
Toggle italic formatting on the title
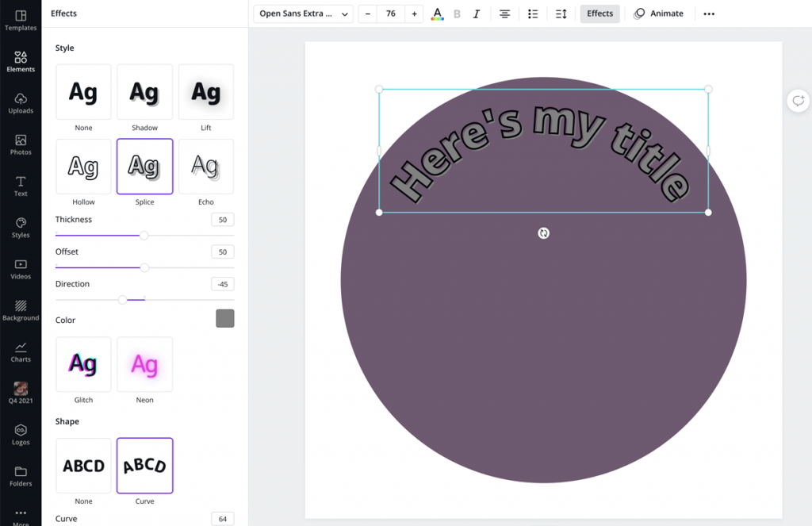[477, 13]
